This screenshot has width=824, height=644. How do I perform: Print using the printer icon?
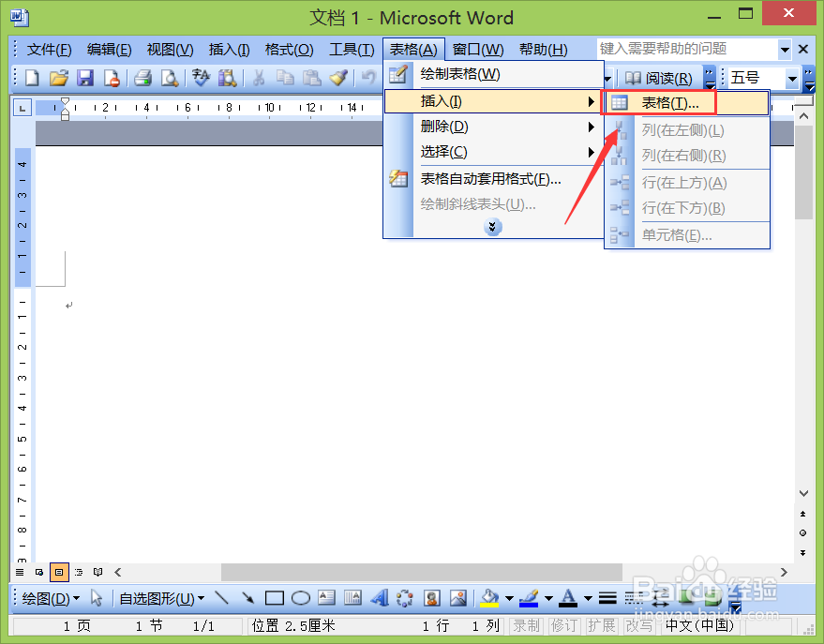click(x=142, y=78)
